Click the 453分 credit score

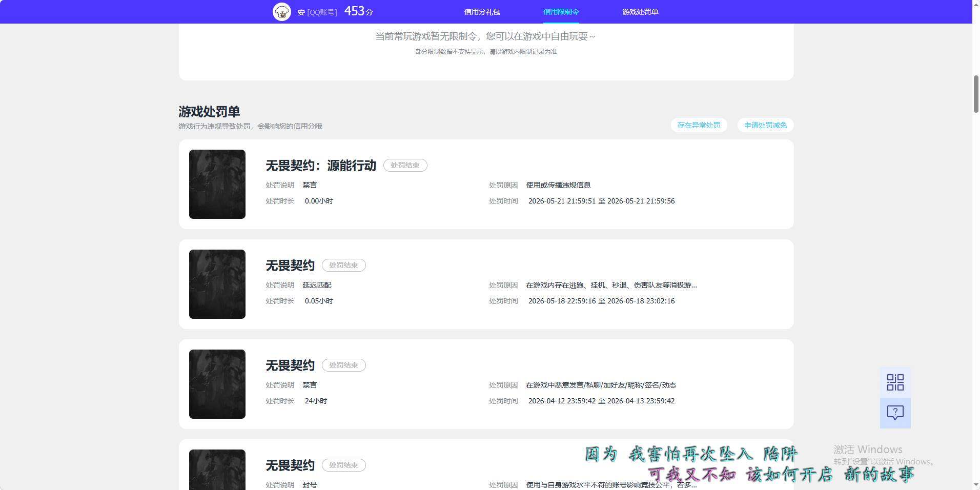point(358,11)
